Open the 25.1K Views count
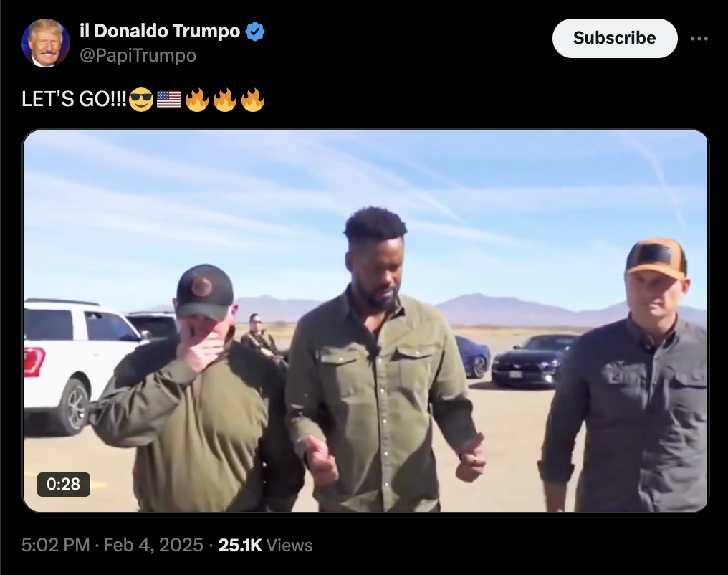 (265, 545)
